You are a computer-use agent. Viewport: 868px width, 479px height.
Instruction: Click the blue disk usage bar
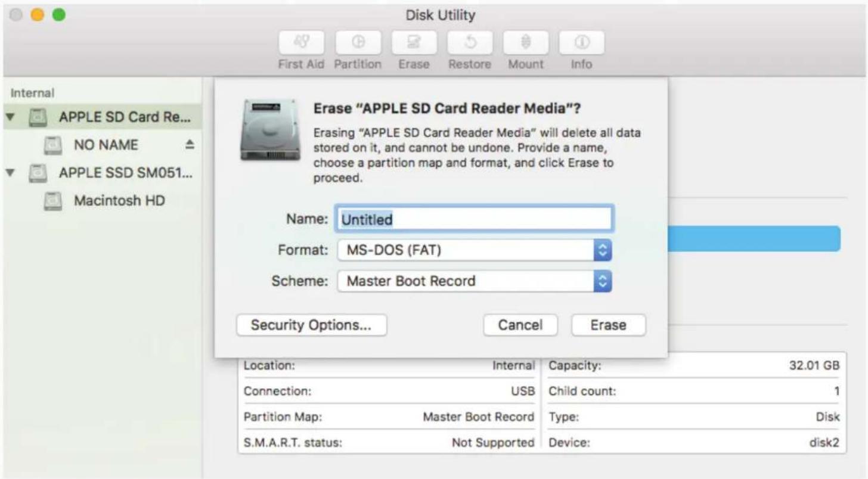[754, 238]
